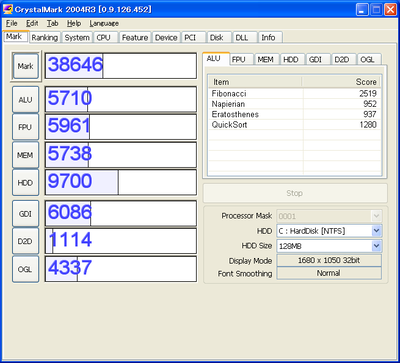Run the HDD benchmark
Viewport: 400px width, 363px height.
pyautogui.click(x=26, y=182)
